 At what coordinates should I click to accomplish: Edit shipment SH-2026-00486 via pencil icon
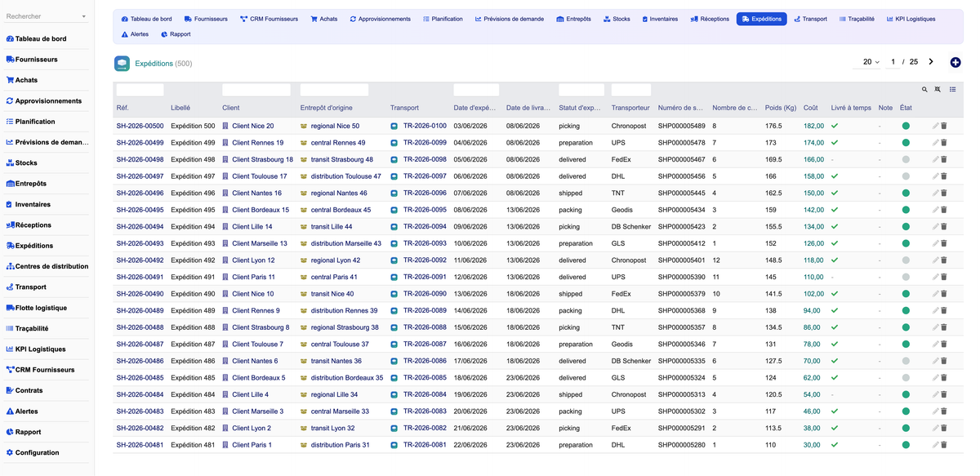936,361
